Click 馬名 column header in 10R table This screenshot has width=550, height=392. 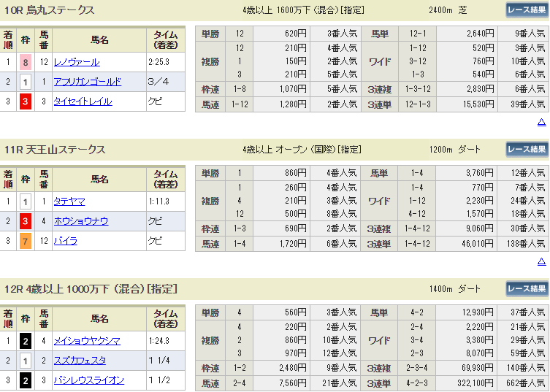99,40
